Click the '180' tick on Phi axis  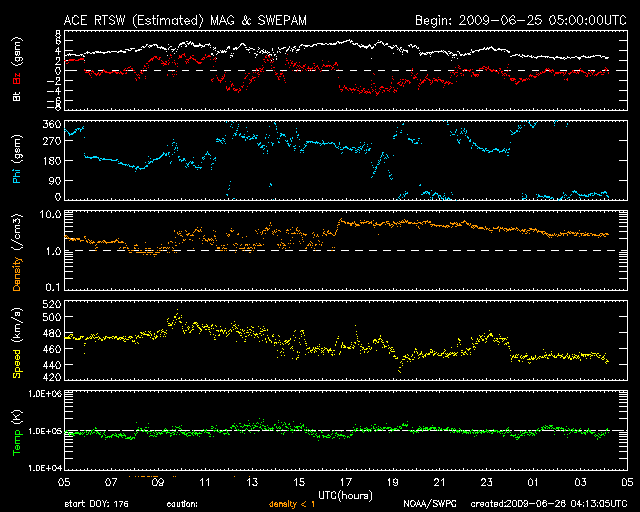pos(52,161)
